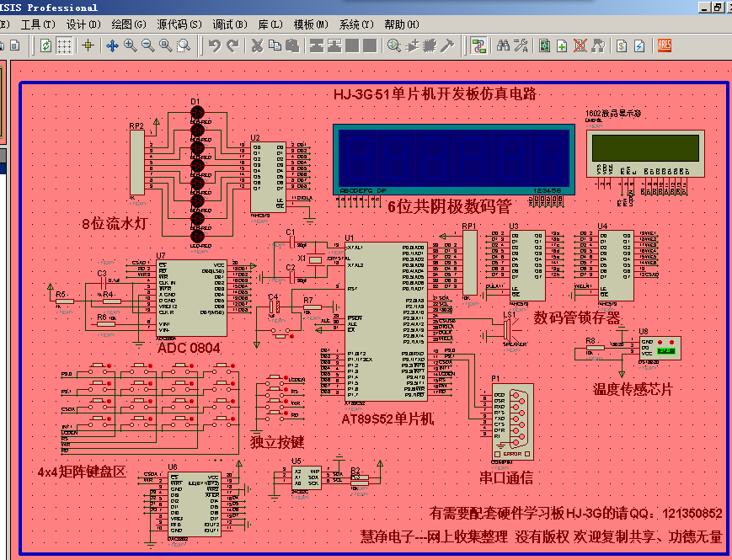
Task: Click the Exit to Parent Sheet icon
Action: 598,45
